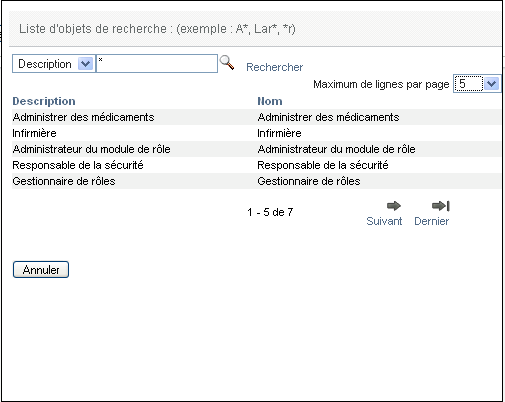The height and width of the screenshot is (402, 505).
Task: Focus the search text input field
Action: 157,64
